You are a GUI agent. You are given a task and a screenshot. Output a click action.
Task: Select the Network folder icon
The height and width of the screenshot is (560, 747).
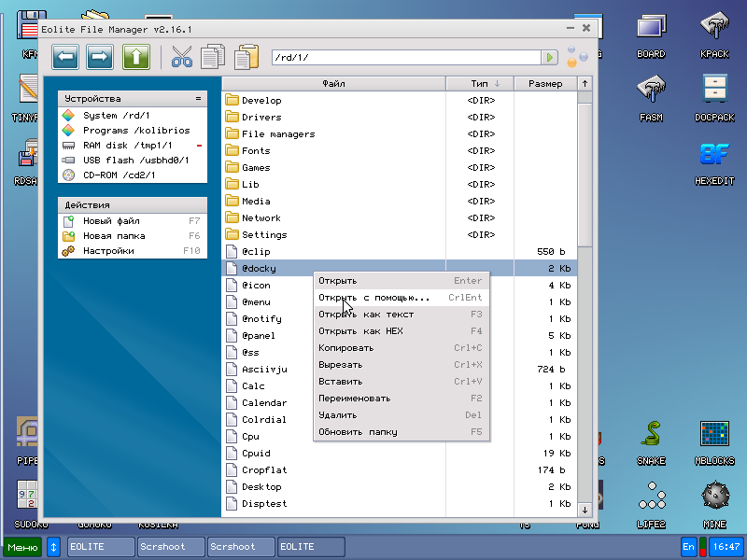(x=232, y=217)
